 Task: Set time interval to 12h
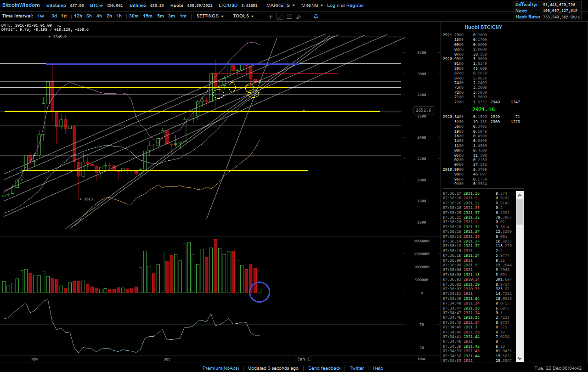point(78,16)
